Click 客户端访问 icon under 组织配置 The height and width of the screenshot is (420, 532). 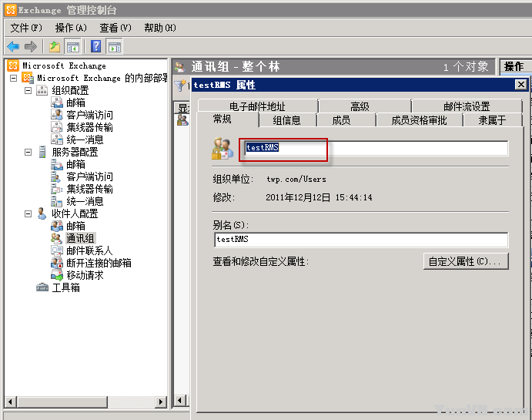pyautogui.click(x=57, y=115)
